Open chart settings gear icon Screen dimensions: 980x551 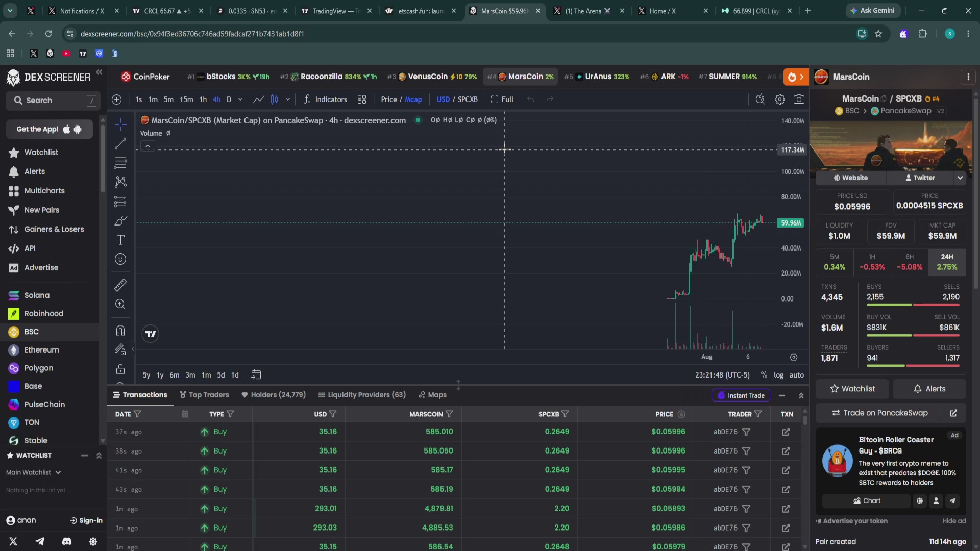(779, 99)
